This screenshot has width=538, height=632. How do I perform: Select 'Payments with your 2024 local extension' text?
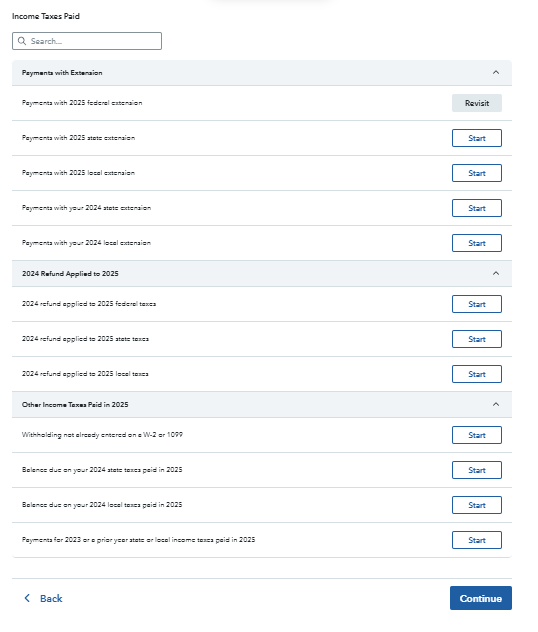click(86, 243)
